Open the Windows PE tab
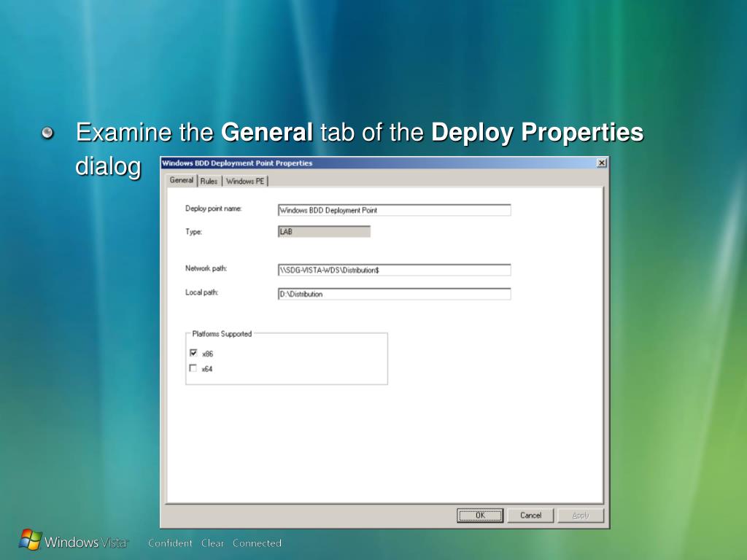Image resolution: width=747 pixels, height=560 pixels. (245, 181)
